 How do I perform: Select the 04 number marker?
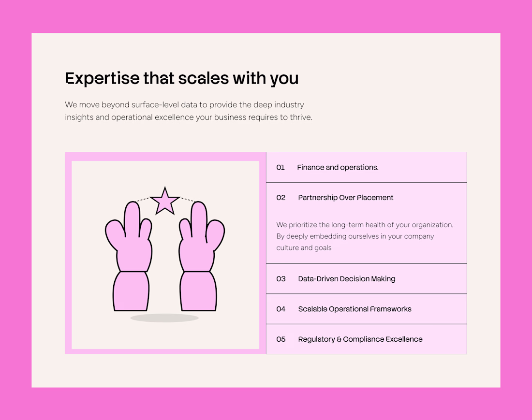point(281,309)
